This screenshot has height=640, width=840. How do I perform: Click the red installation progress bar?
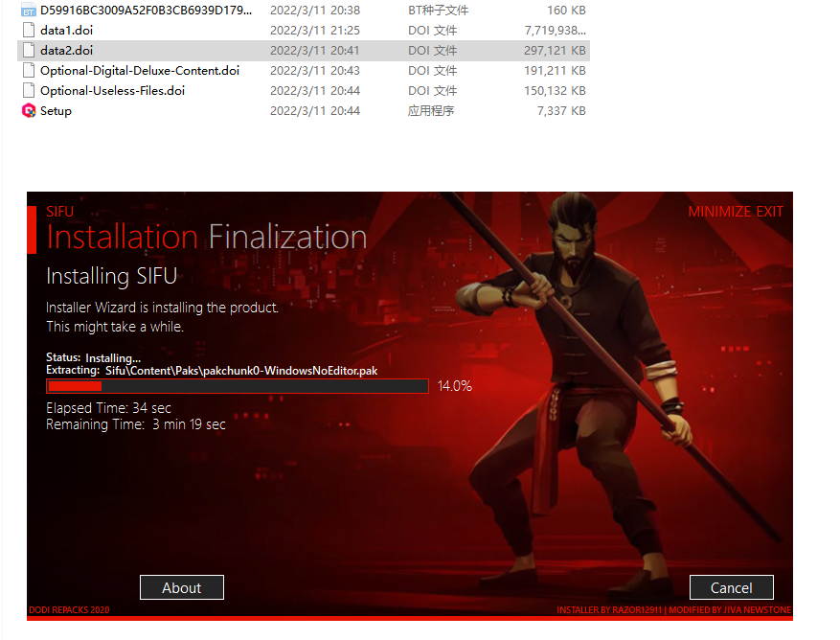[237, 386]
